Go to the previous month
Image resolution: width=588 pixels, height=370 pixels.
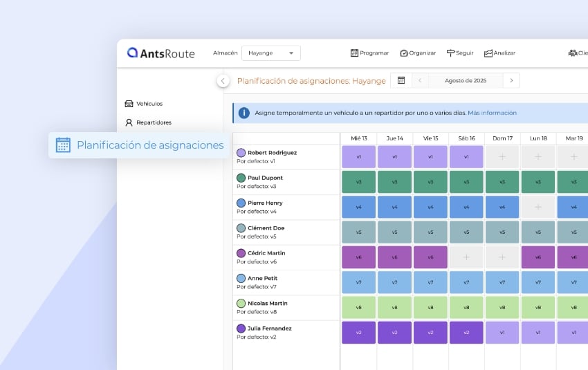[x=420, y=81]
